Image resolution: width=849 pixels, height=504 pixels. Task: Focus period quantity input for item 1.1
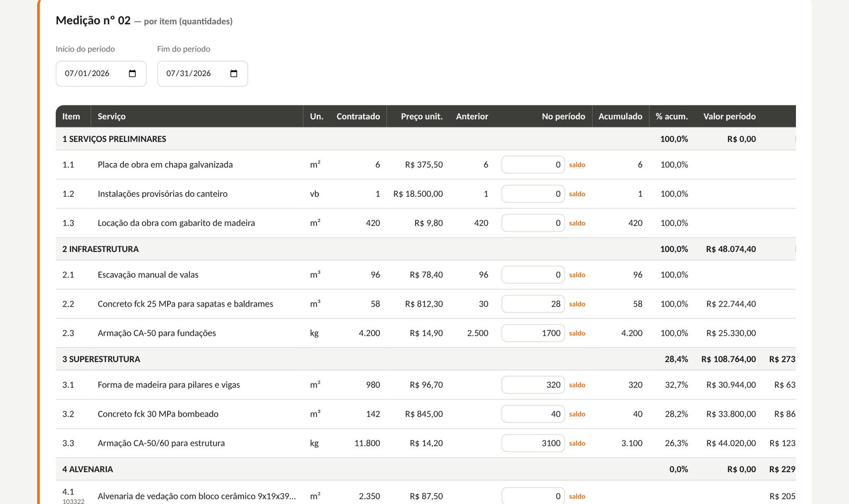click(x=533, y=164)
